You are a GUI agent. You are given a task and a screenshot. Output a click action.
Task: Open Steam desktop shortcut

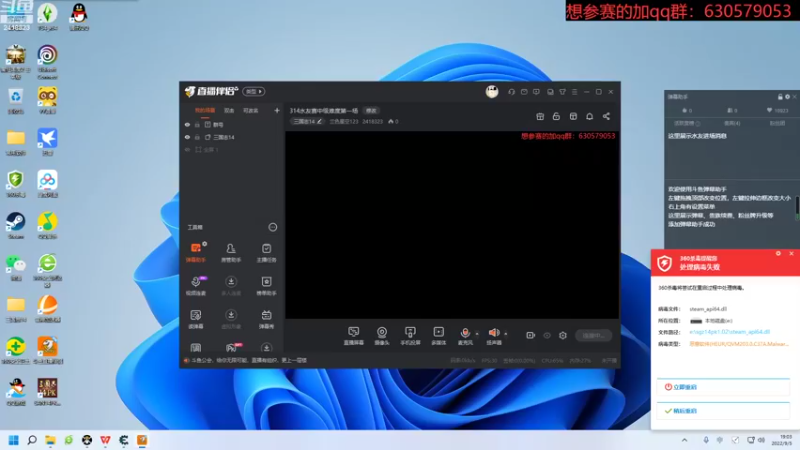[16, 226]
